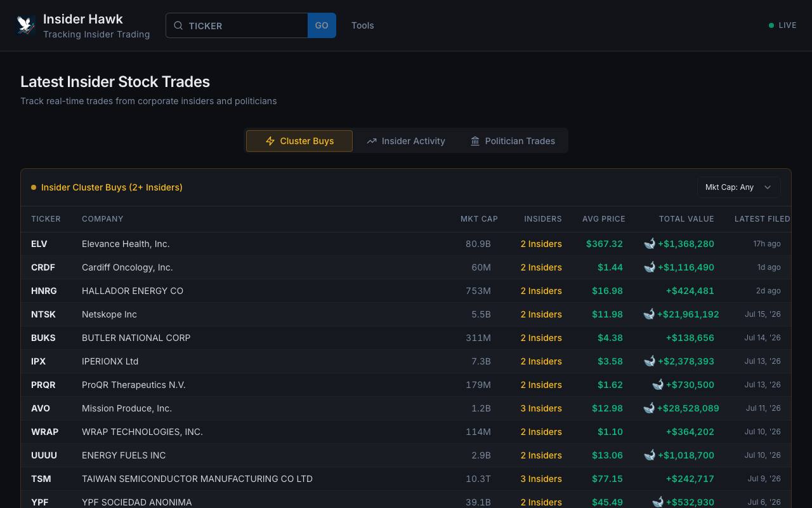The image size is (812, 508).
Task: Click TAIWAN SEMICONDUCTOR MANUFACTURING CO LTD name
Action: pyautogui.click(x=197, y=479)
